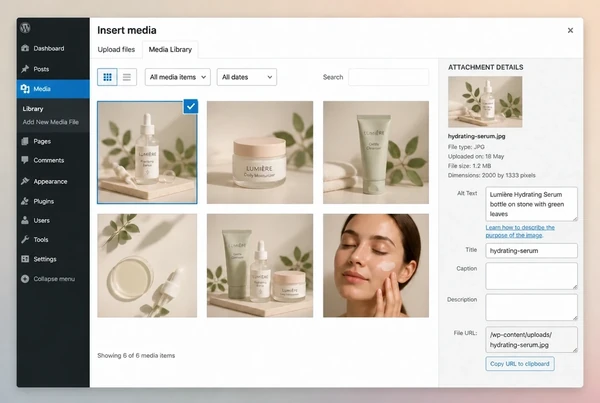Open the Users menu label
600x403 pixels.
pos(41,220)
